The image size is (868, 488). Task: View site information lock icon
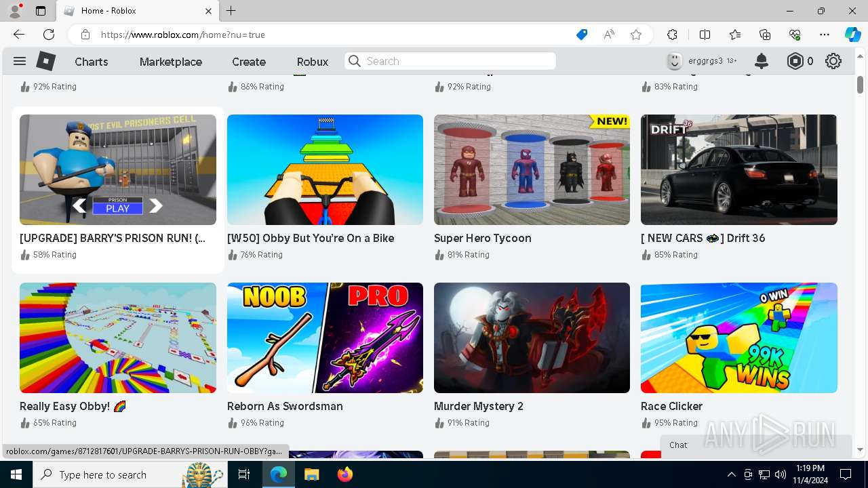pyautogui.click(x=85, y=35)
